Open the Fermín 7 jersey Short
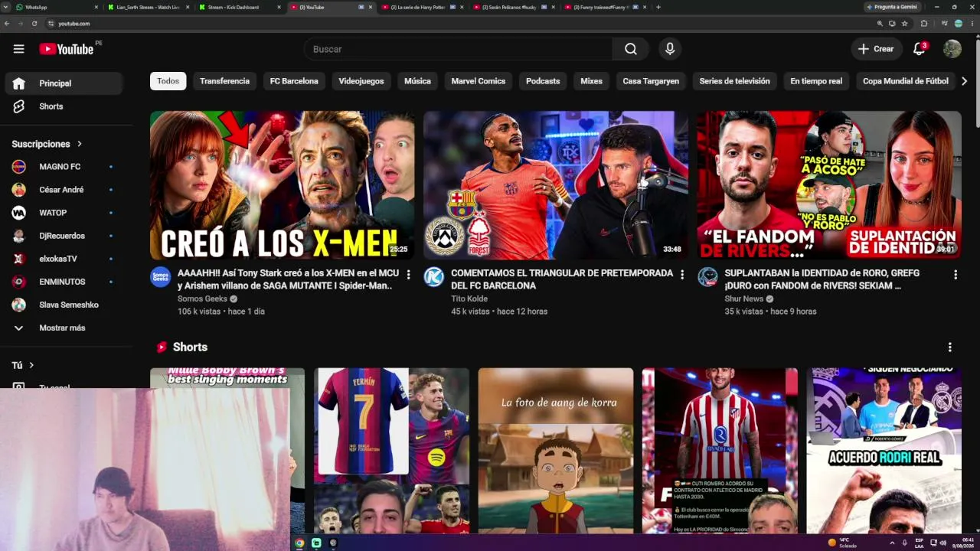 click(x=391, y=450)
